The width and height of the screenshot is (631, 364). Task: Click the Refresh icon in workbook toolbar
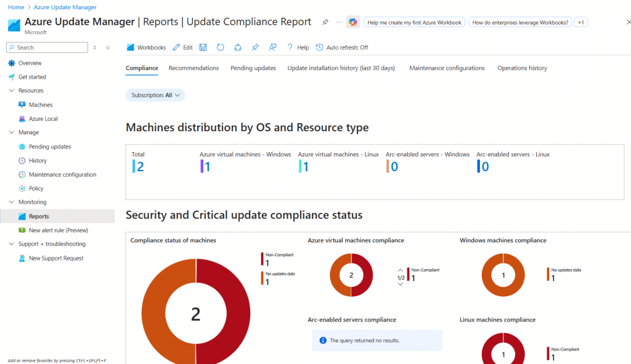tap(220, 47)
